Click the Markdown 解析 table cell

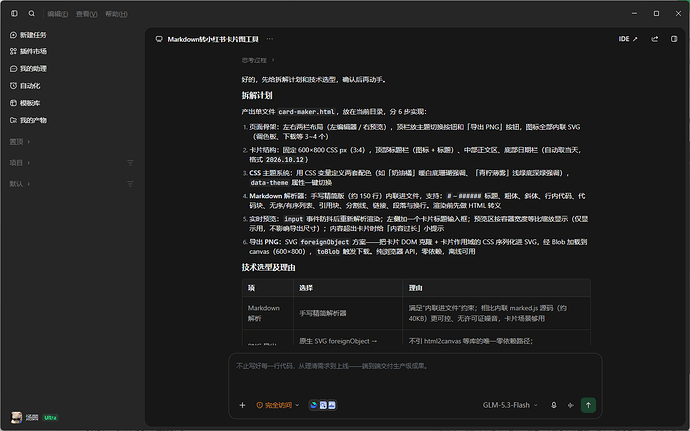(264, 313)
